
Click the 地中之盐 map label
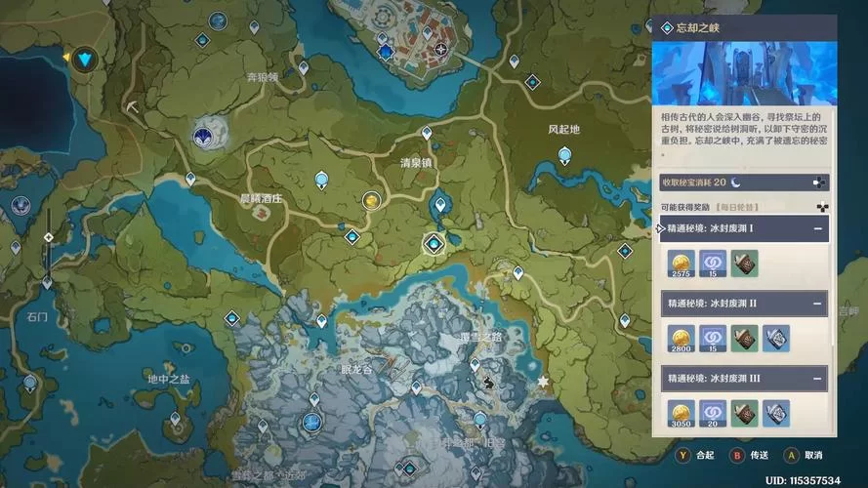pos(169,379)
